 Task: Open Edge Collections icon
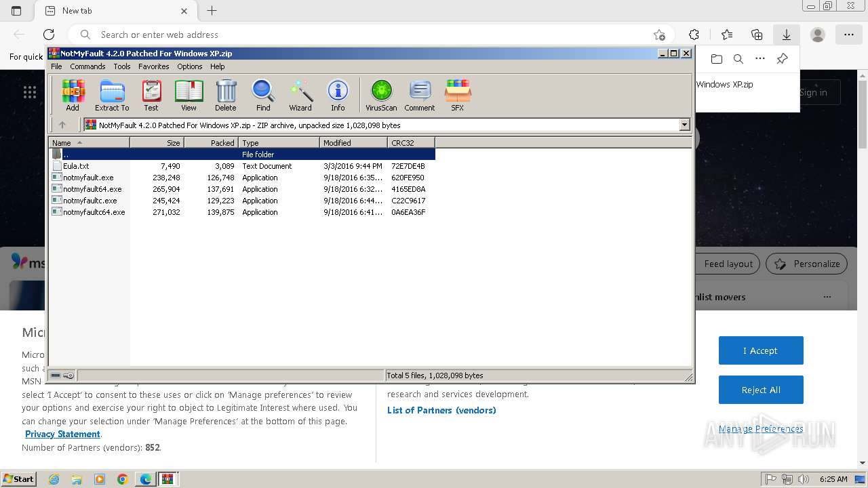coord(757,35)
